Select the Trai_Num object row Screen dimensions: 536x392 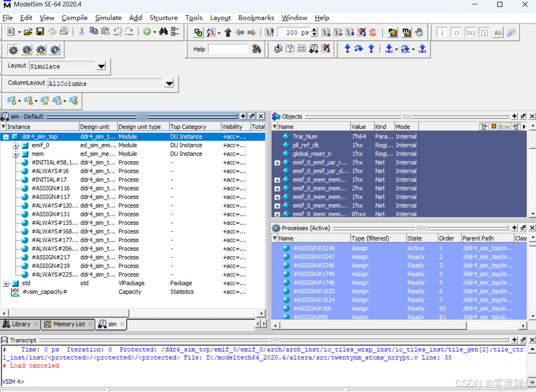(399, 137)
